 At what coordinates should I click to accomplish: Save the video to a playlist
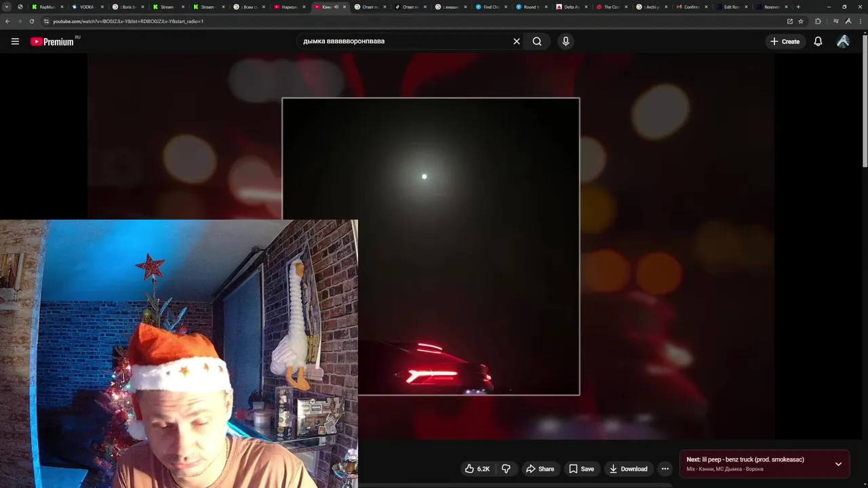point(581,469)
